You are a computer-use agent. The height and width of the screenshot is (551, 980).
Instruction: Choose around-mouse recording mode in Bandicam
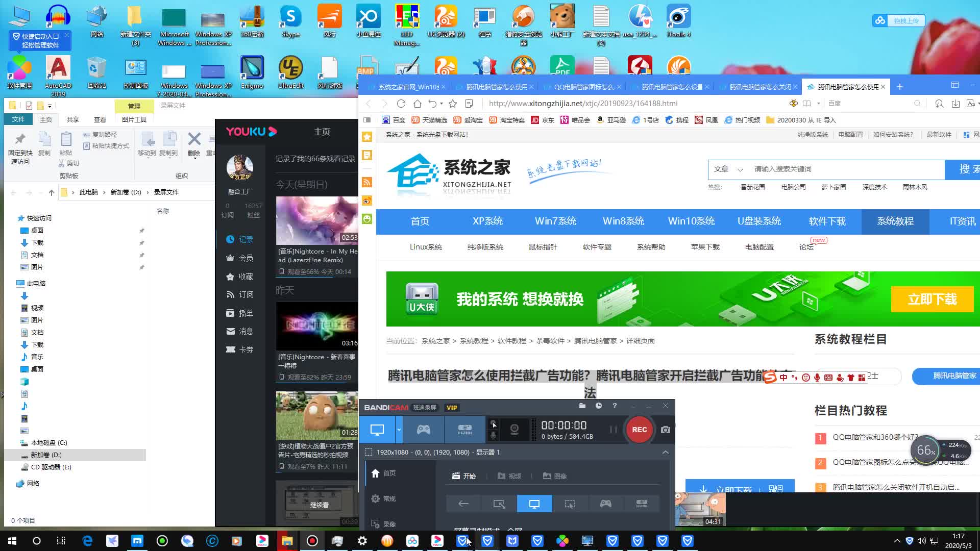tap(570, 504)
